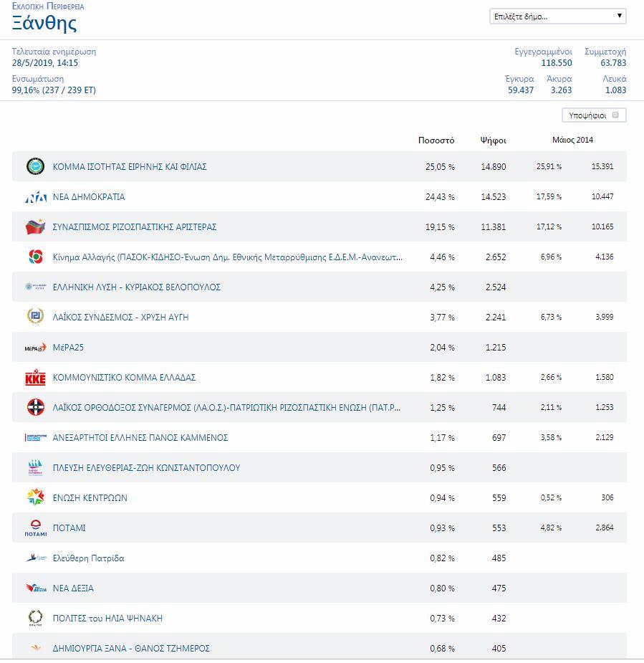
Task: Click the ΚΚΕ red party logo
Action: [35, 378]
